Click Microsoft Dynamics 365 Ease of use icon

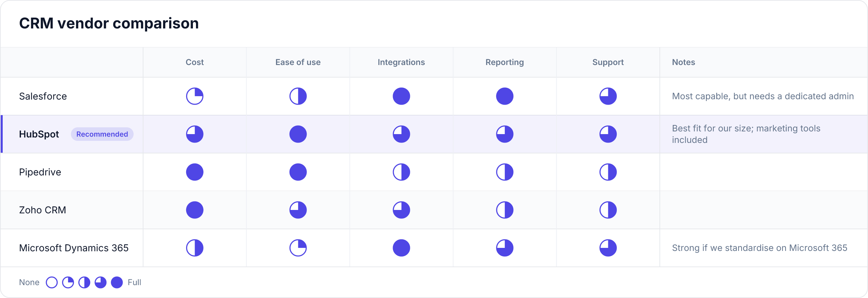pos(298,248)
